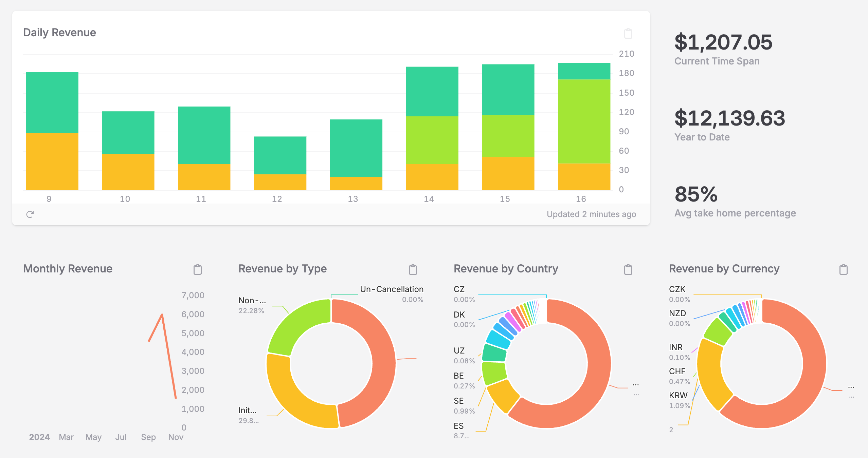Copy the Monthly Revenue chart via clipboard icon
Viewport: 868px width, 458px height.
click(197, 270)
